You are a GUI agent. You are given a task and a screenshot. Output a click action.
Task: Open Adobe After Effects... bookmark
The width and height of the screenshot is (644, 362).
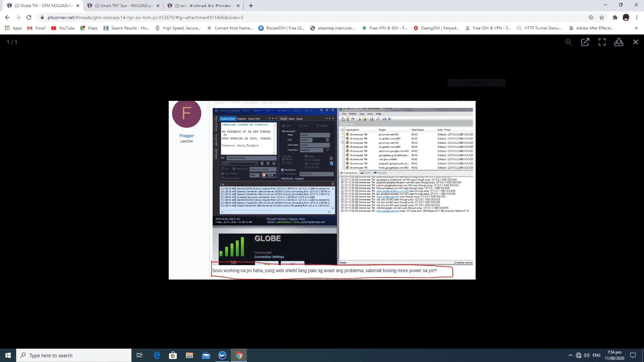tap(591, 28)
